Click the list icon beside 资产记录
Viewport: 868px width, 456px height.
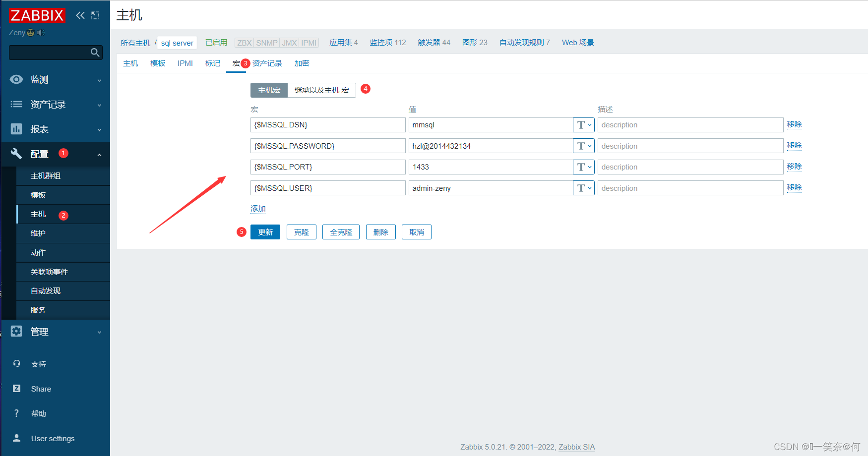pos(16,104)
